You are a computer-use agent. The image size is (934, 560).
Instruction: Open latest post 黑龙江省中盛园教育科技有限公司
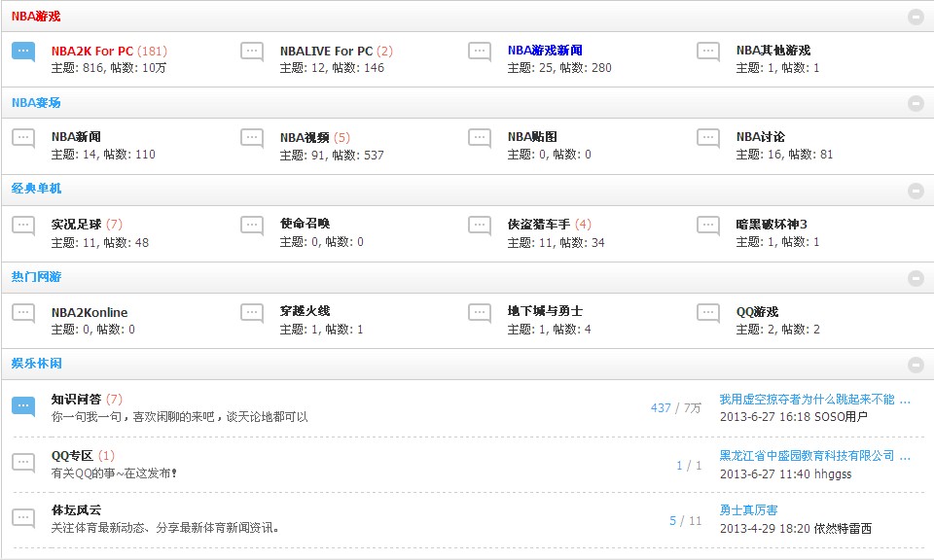pos(815,456)
